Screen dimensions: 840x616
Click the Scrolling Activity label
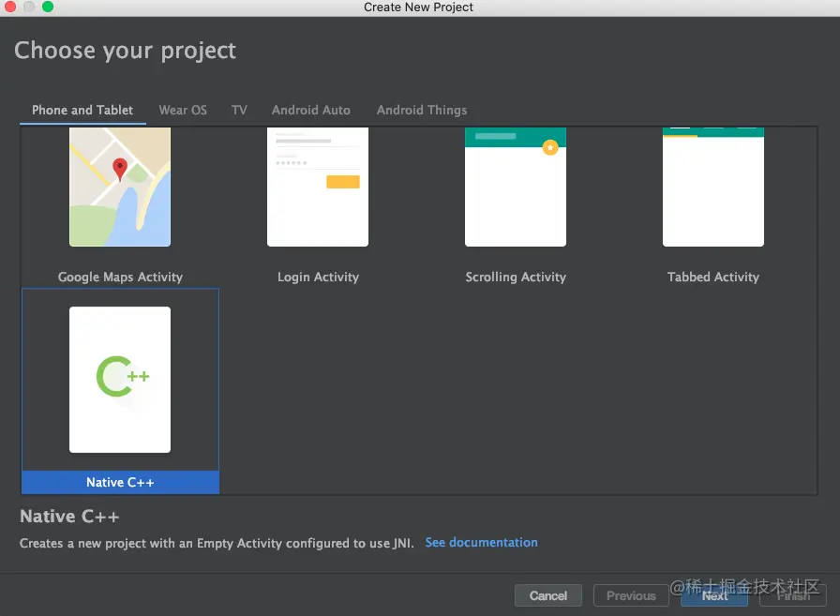516,277
